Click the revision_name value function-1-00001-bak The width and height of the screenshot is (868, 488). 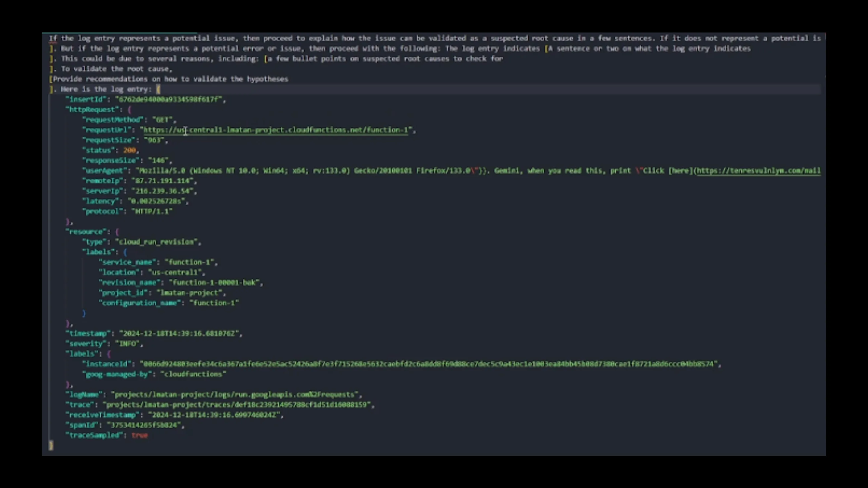[214, 283]
